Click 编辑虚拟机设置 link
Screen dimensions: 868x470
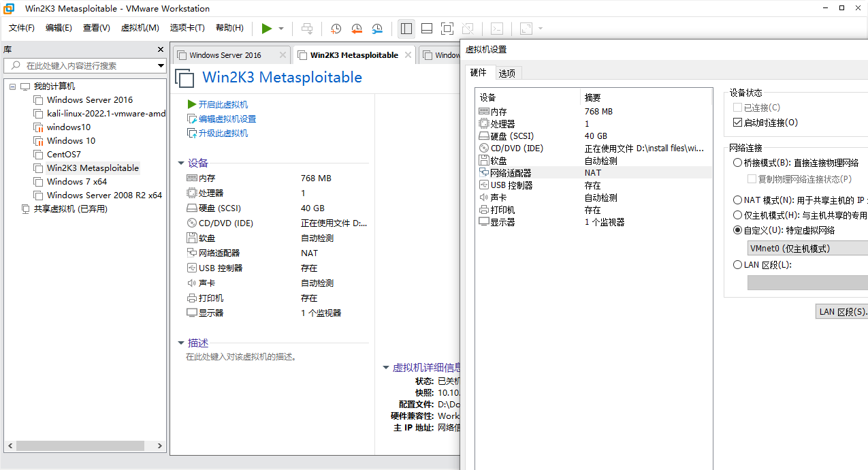(227, 119)
